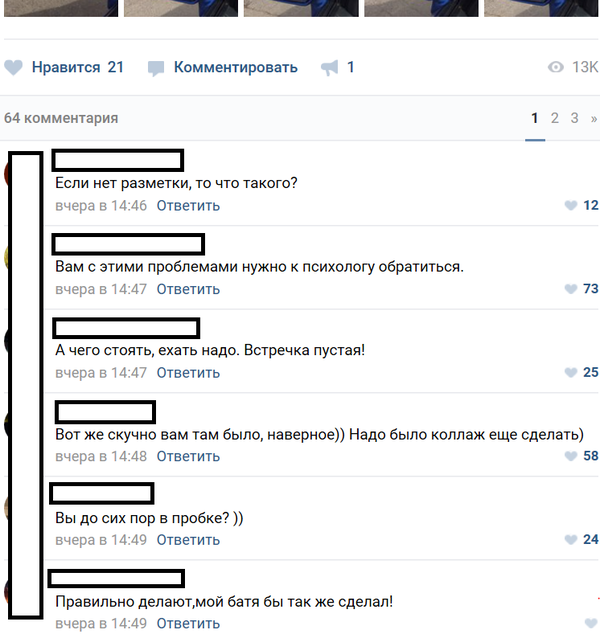Viewport: 600px width, 634px height.
Task: Open comments page 3
Action: pyautogui.click(x=574, y=118)
